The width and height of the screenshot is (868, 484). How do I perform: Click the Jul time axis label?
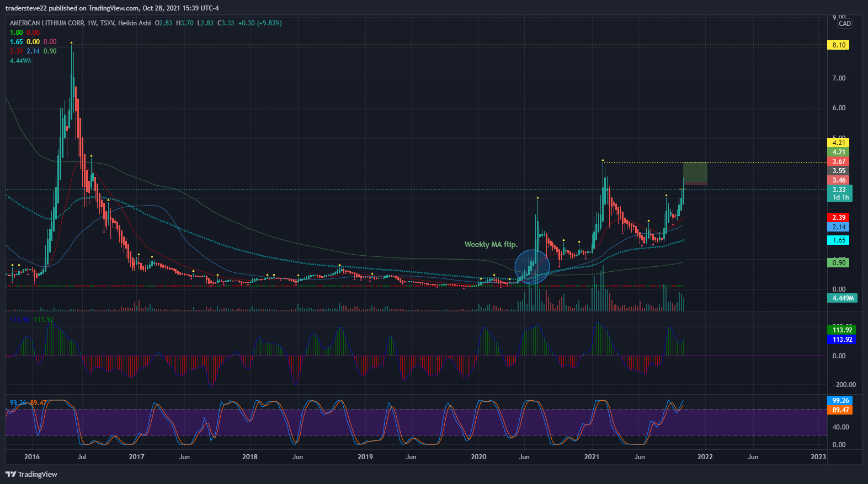pyautogui.click(x=82, y=457)
